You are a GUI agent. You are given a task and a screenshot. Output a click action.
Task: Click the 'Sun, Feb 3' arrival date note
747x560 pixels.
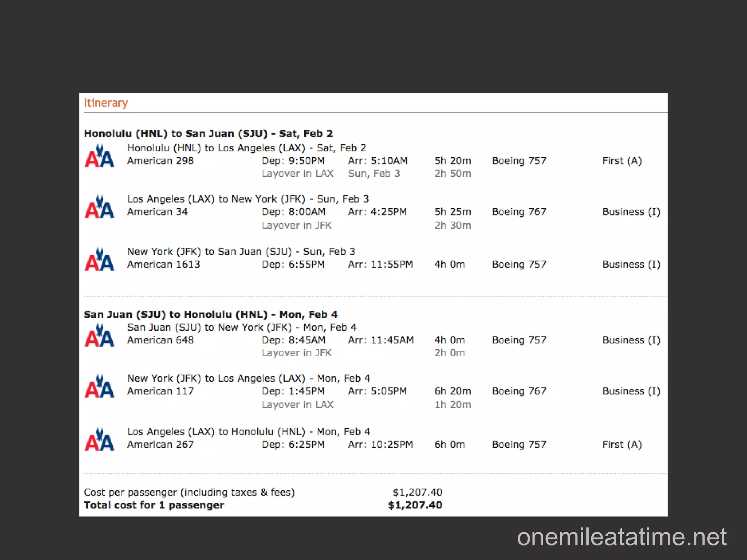click(x=374, y=174)
